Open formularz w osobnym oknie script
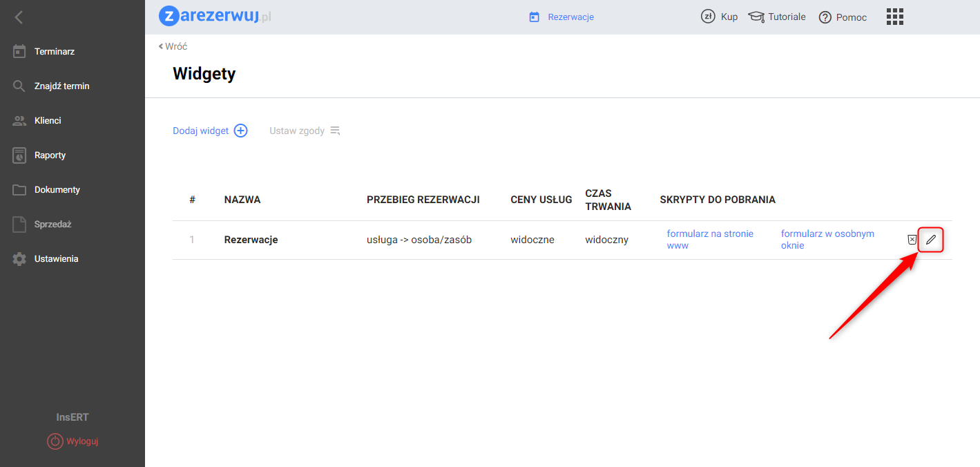Image resolution: width=980 pixels, height=467 pixels. pos(827,240)
